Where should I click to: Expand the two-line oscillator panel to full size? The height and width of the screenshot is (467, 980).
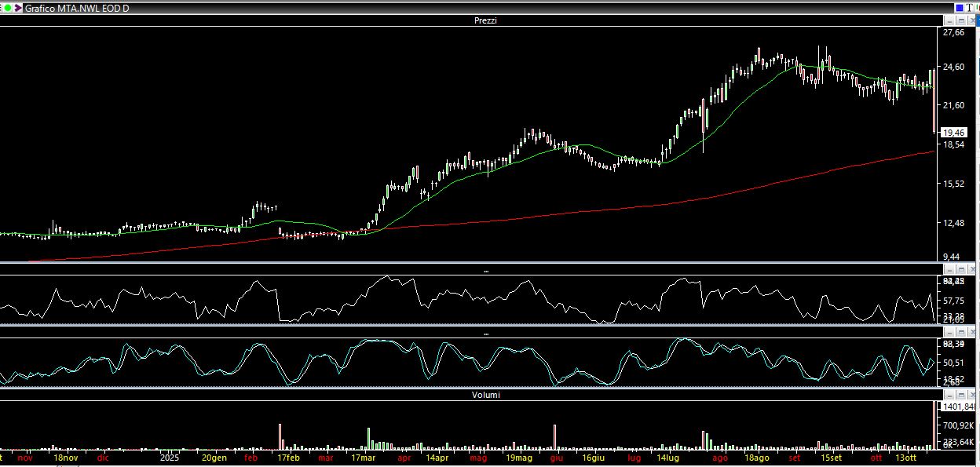(962, 333)
